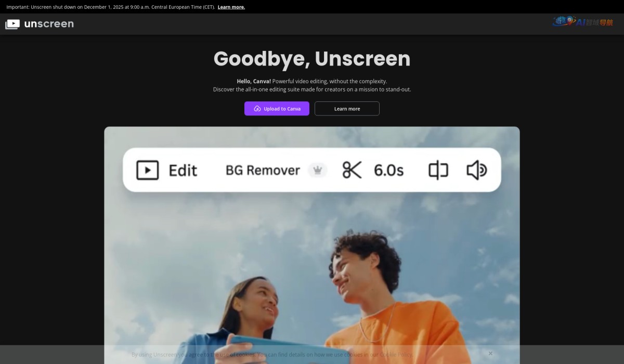Viewport: 624px width, 364px height.
Task: Open the BG Remover option
Action: 262,170
